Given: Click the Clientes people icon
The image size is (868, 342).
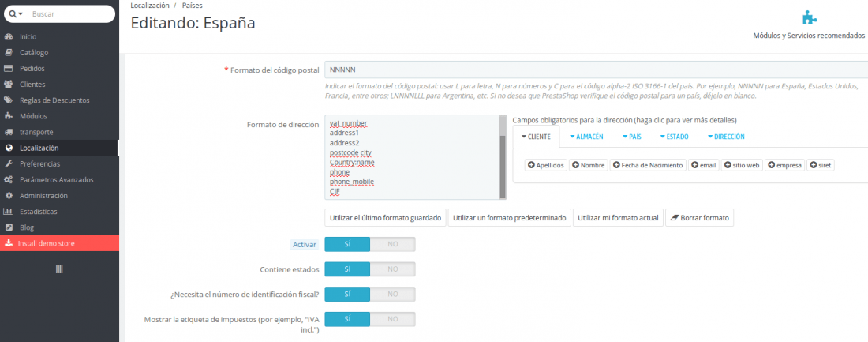Looking at the screenshot, I should [9, 85].
